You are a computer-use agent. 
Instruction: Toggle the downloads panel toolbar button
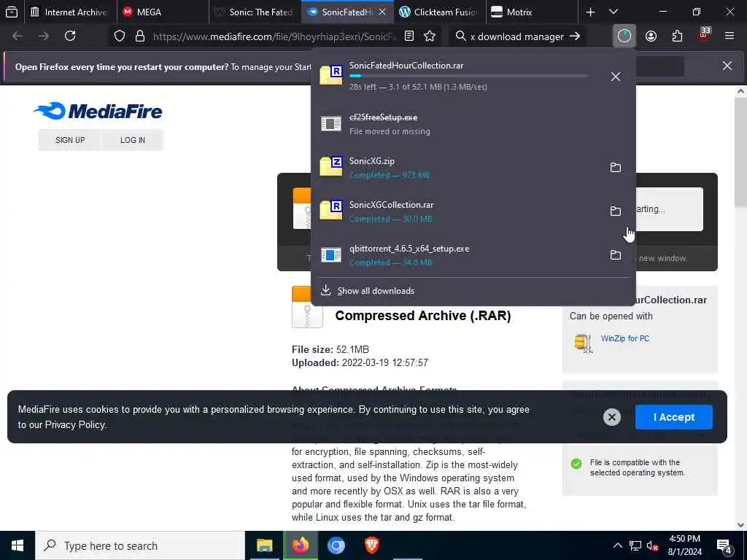pyautogui.click(x=624, y=36)
